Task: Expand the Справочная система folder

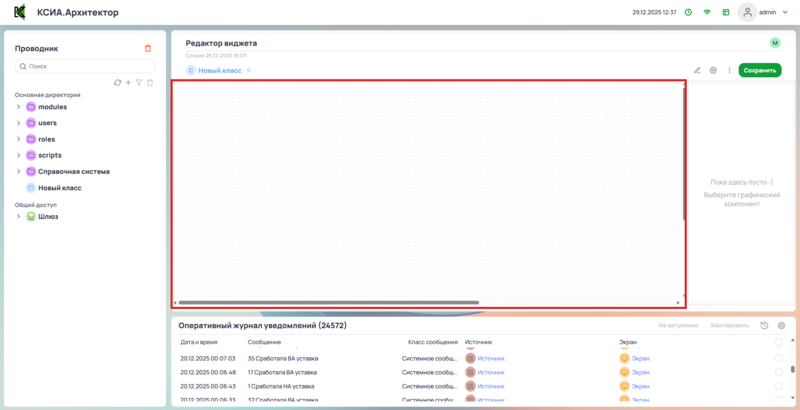Action: [18, 171]
